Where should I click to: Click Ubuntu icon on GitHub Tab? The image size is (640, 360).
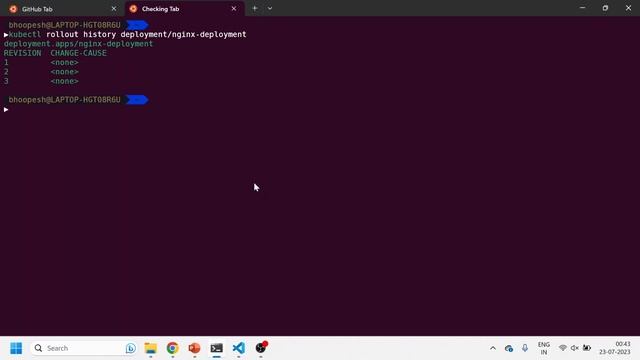point(13,9)
